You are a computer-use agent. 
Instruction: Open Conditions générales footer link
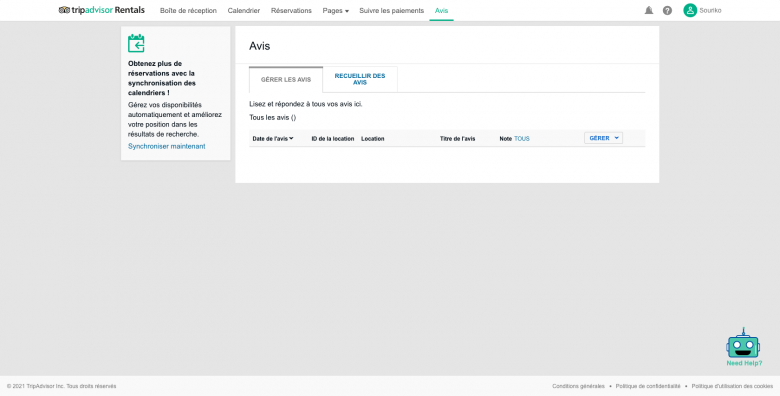point(579,386)
